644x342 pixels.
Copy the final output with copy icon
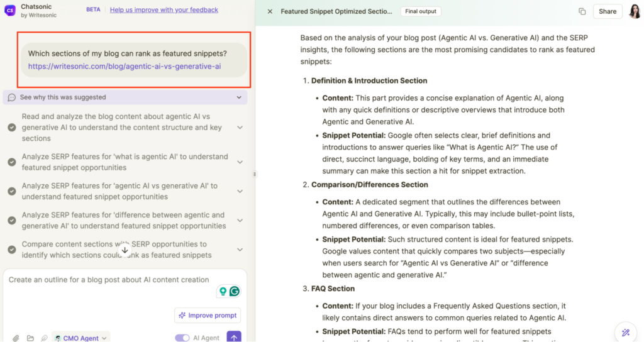click(x=582, y=11)
